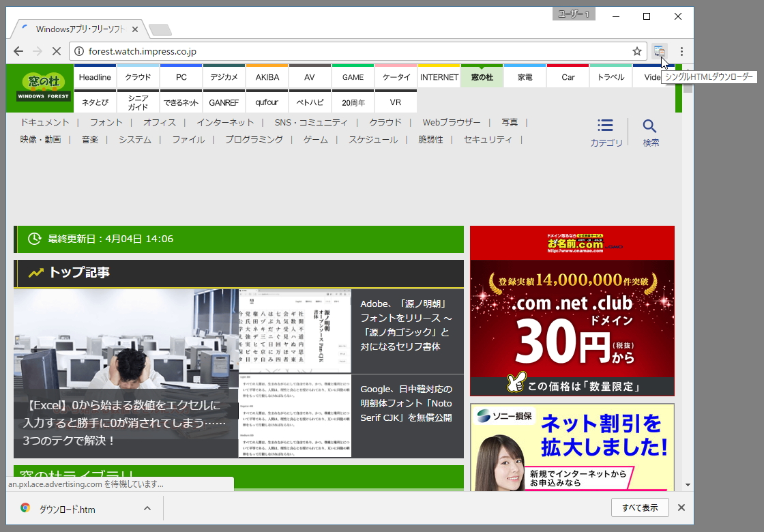
Task: Open site search via the magnifier icon
Action: coord(649,125)
